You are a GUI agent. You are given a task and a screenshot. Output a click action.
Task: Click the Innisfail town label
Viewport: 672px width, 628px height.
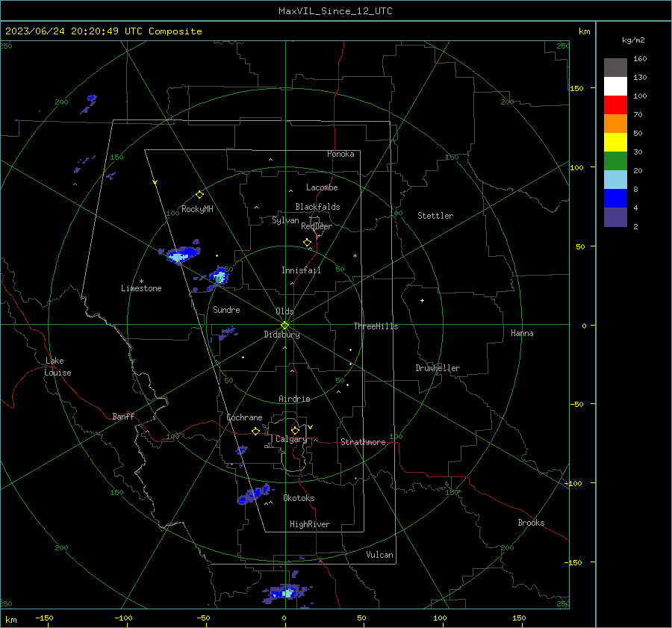tap(301, 270)
